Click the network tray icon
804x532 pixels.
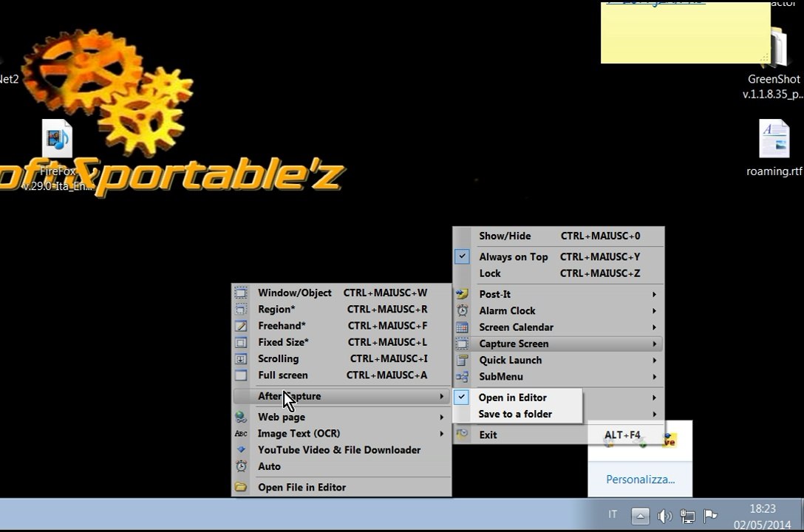coord(687,516)
